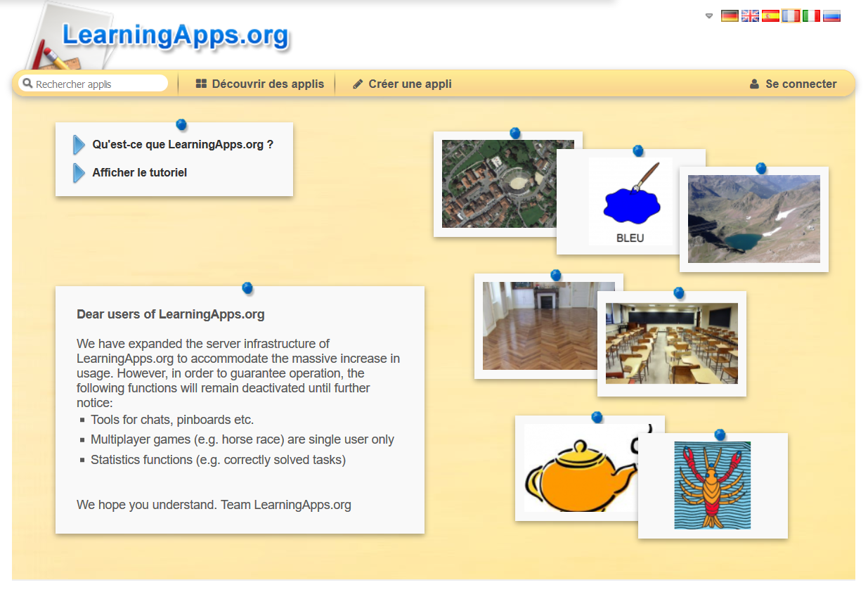Screen dimensions: 868x592
Task: Click the search magnifier icon
Action: tap(27, 84)
